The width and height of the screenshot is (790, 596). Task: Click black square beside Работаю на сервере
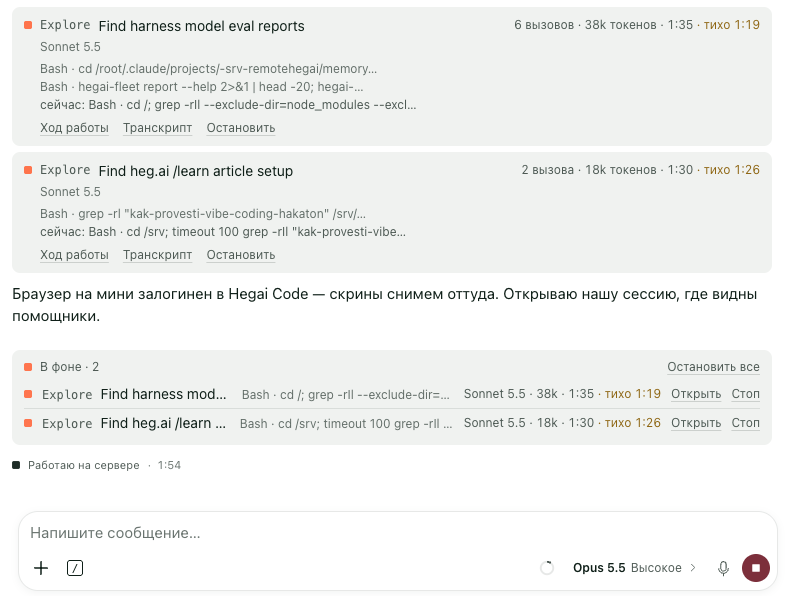(16, 465)
